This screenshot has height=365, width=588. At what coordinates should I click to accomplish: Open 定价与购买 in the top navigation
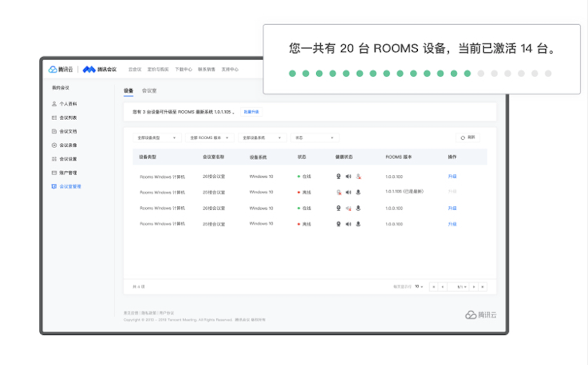[158, 70]
